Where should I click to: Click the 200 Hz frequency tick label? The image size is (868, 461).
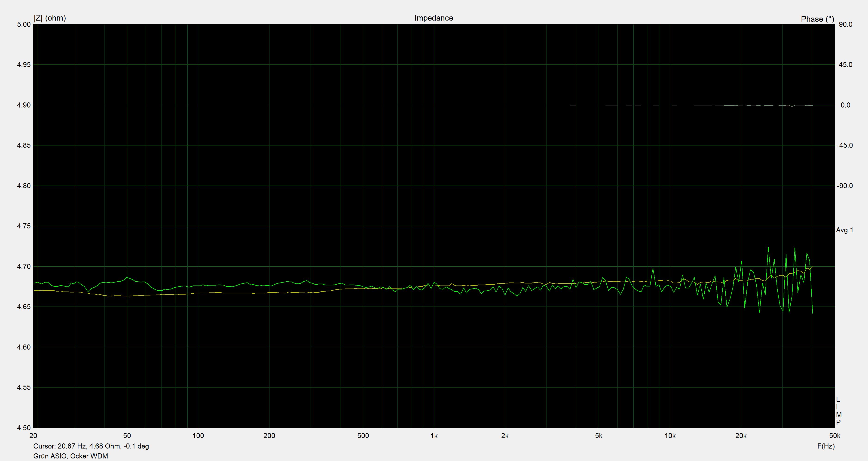269,436
